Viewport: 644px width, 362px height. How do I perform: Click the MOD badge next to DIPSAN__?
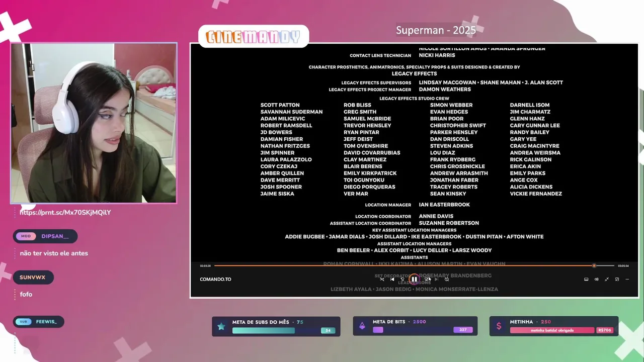[26, 236]
